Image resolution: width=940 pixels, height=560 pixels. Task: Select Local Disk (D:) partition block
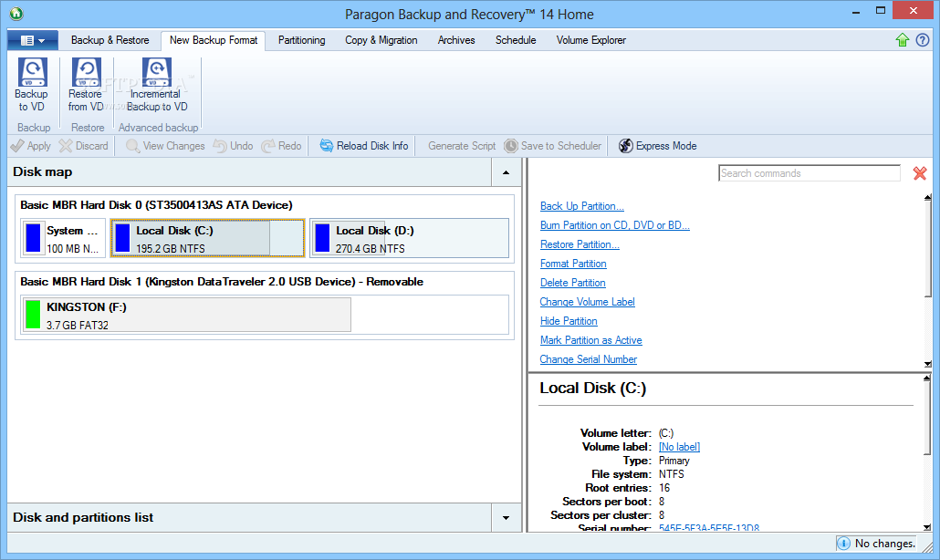coord(409,238)
